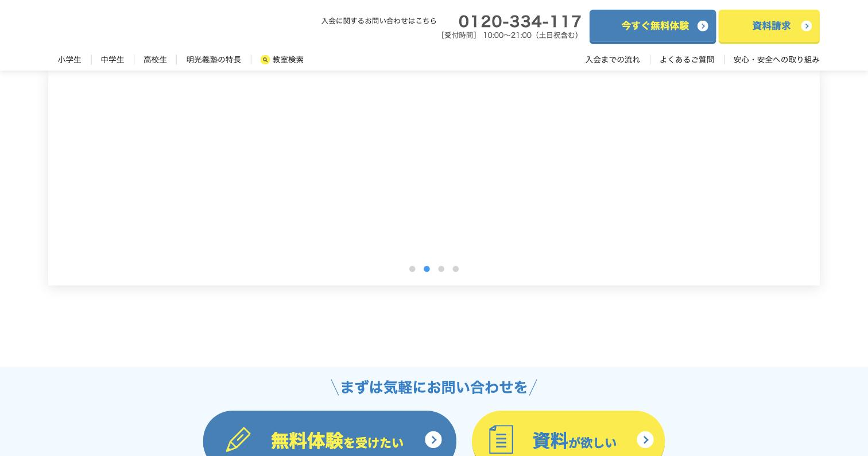Select the second carousel slide dot
Screen dimensions: 868x456
click(427, 269)
